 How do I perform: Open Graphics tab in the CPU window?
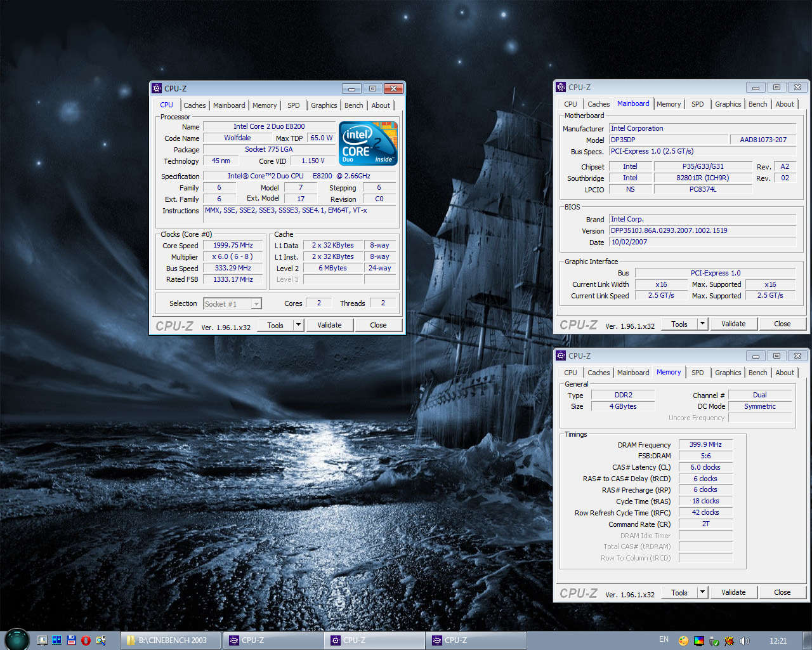click(x=324, y=105)
